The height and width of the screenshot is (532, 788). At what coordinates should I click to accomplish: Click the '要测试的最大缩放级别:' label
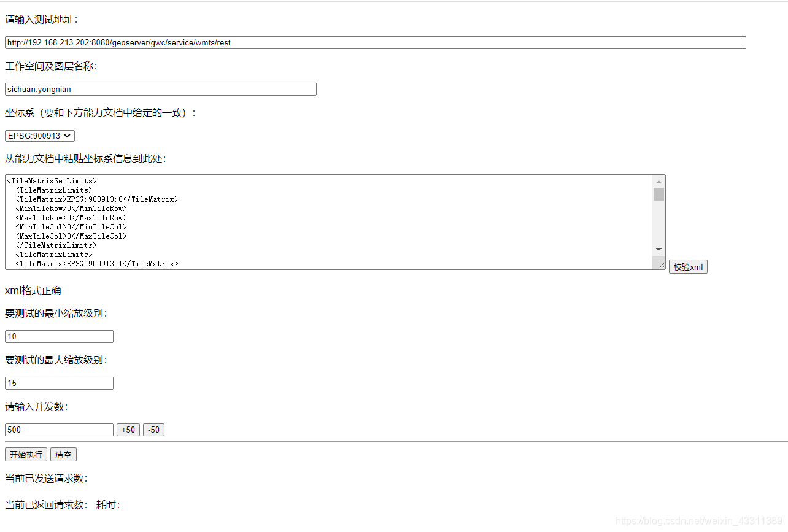coord(56,360)
